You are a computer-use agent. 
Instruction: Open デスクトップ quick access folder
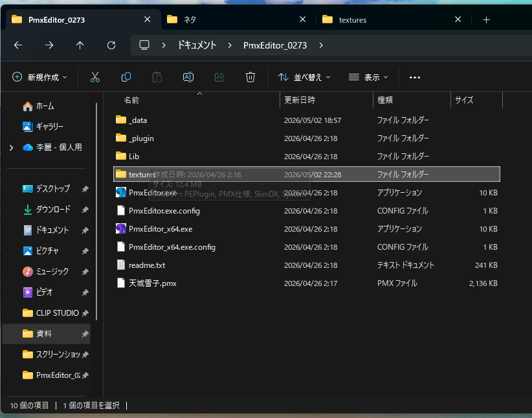(47, 189)
